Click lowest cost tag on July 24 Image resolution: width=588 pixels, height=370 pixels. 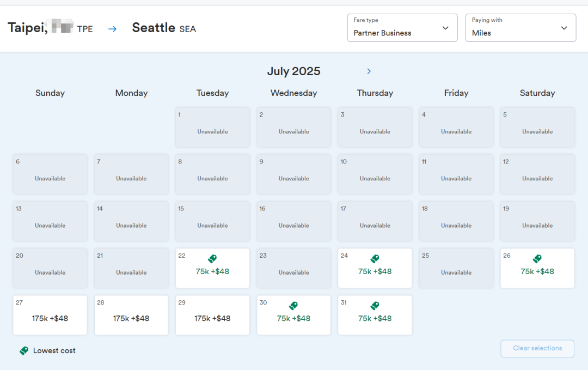375,259
